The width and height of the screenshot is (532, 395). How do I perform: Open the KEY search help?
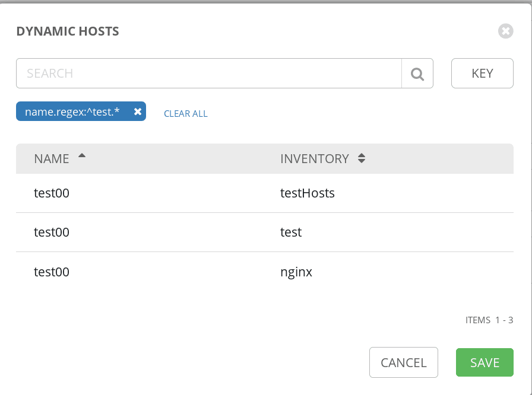coord(482,74)
